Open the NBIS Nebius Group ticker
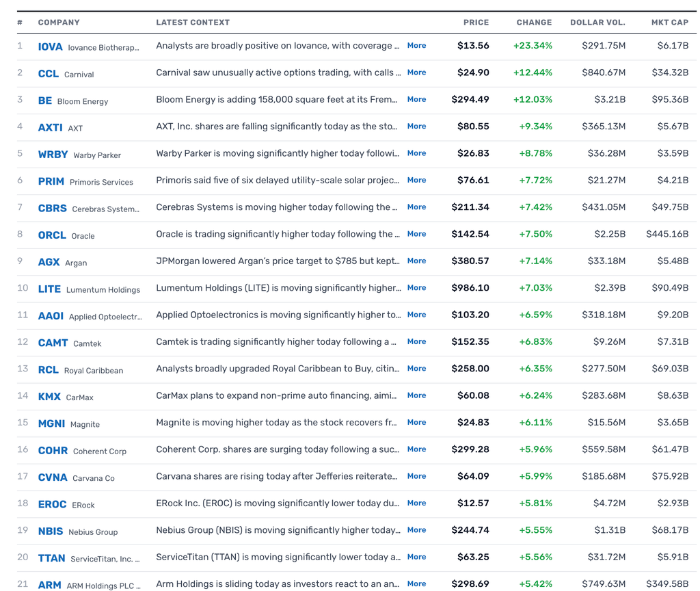Screen dimensions: 700x591 (x=51, y=531)
